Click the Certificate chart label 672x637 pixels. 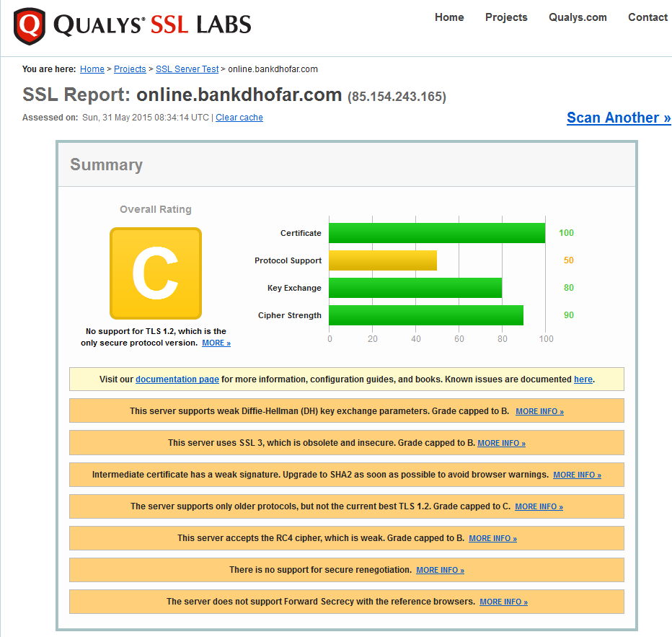(301, 233)
